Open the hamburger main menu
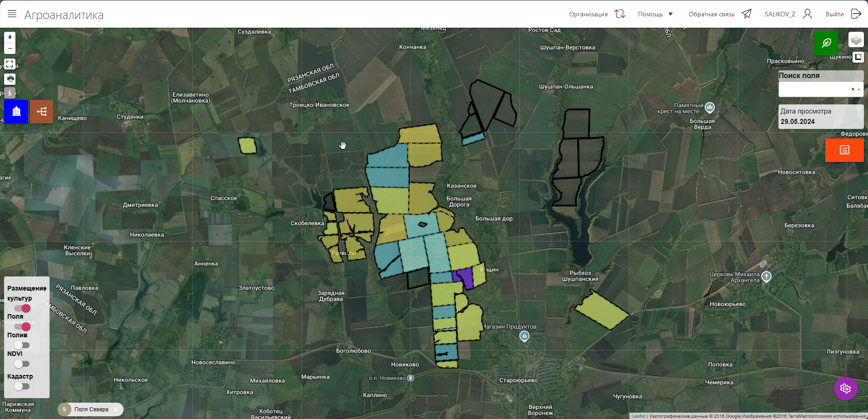 pos(12,14)
